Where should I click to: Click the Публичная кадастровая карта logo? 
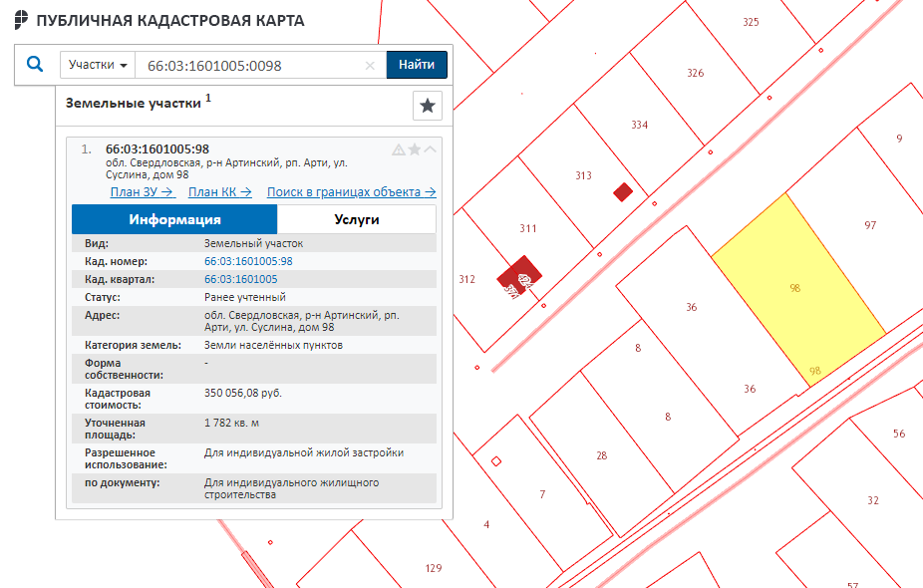(20, 20)
